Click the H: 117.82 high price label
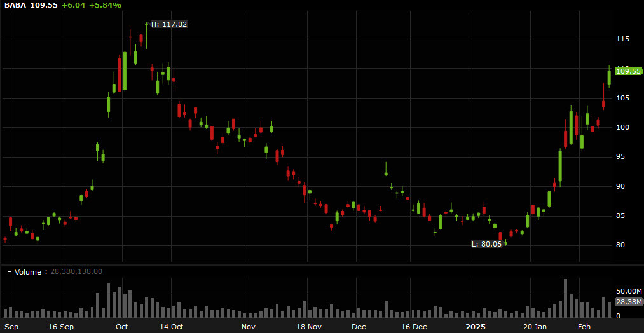The image size is (644, 333). pyautogui.click(x=169, y=24)
